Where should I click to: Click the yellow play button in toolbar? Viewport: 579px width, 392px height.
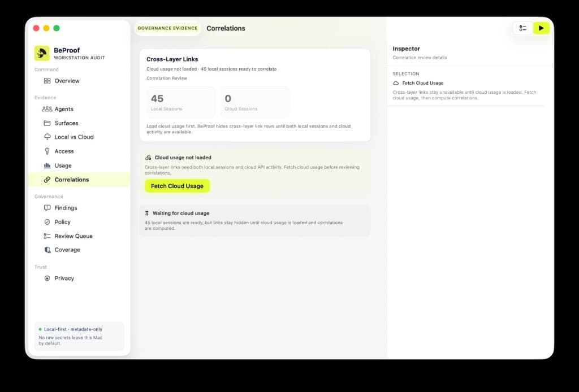pyautogui.click(x=541, y=28)
